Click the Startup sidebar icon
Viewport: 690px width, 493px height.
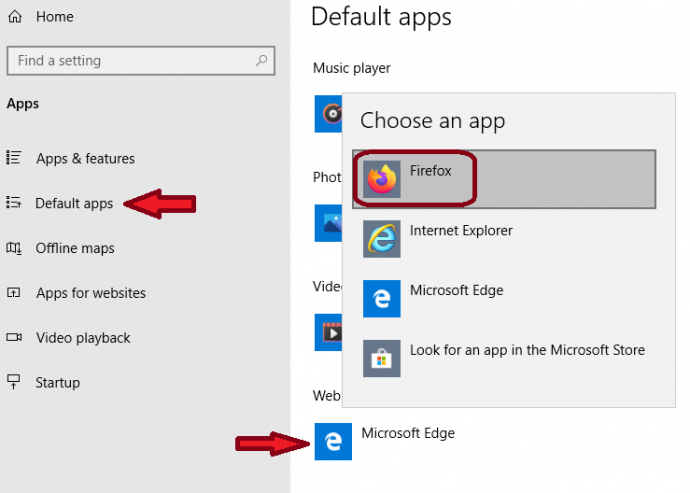pos(14,381)
